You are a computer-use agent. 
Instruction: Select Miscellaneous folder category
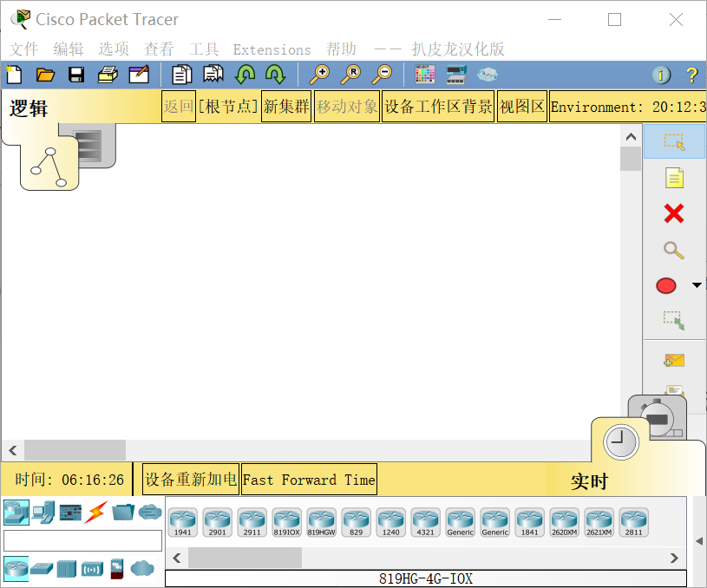click(x=123, y=513)
